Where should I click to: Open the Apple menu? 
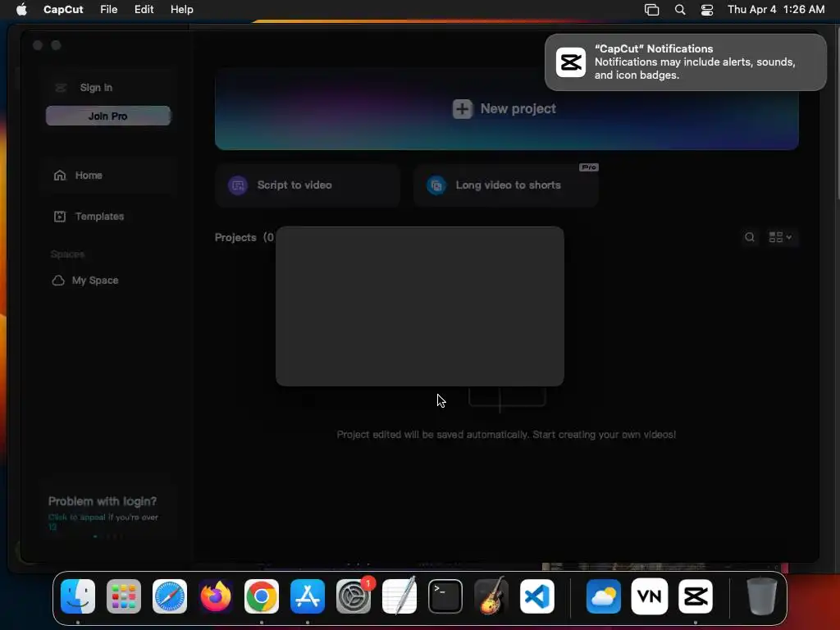click(21, 9)
